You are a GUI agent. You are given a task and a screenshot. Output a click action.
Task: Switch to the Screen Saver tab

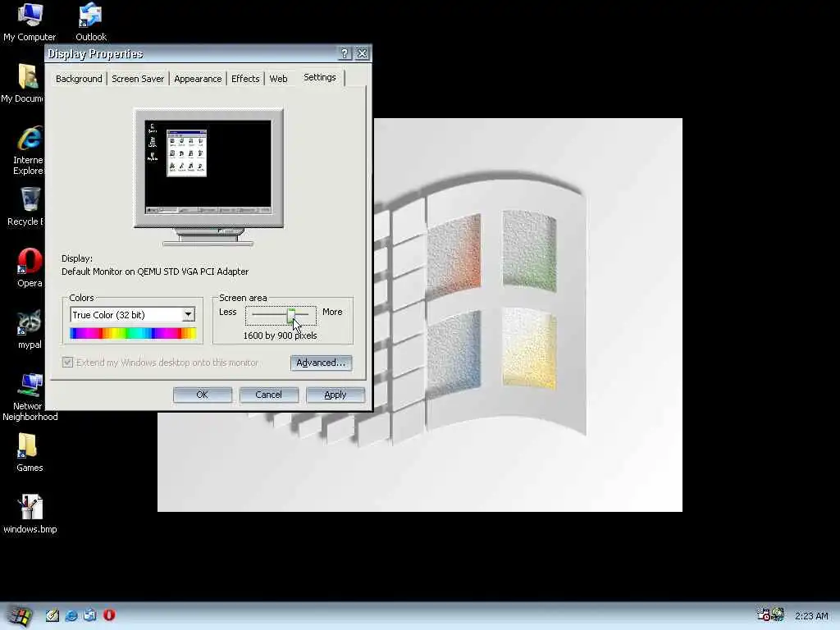(138, 79)
